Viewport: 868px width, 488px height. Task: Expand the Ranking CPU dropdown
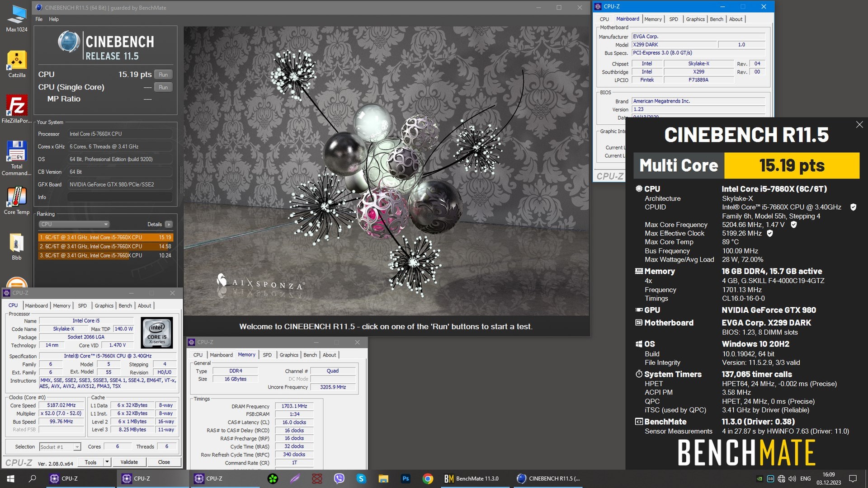point(74,224)
